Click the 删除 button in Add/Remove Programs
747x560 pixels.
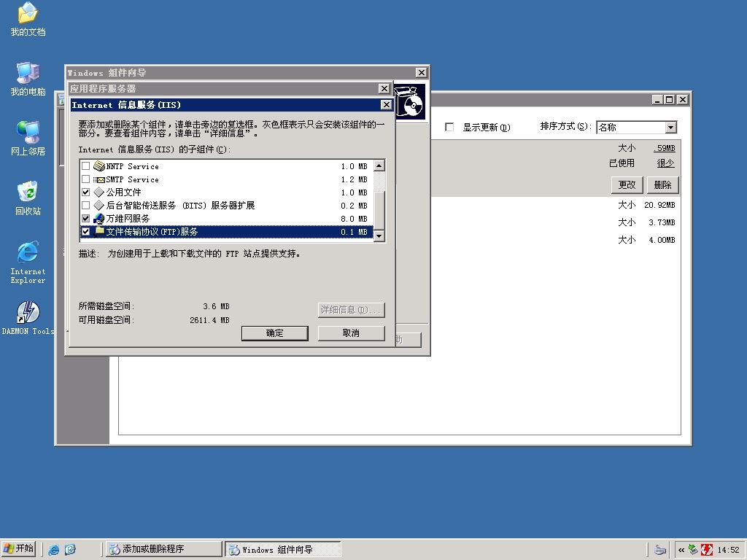[x=662, y=184]
